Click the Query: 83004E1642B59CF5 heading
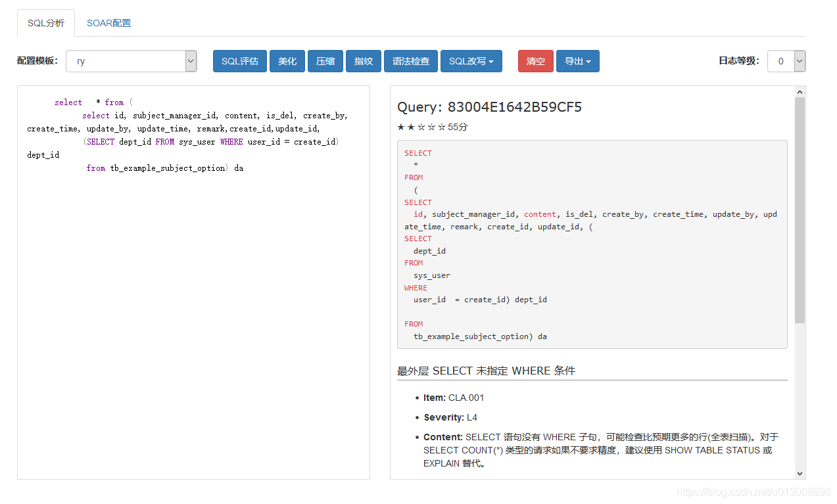837x504 pixels. click(x=489, y=107)
